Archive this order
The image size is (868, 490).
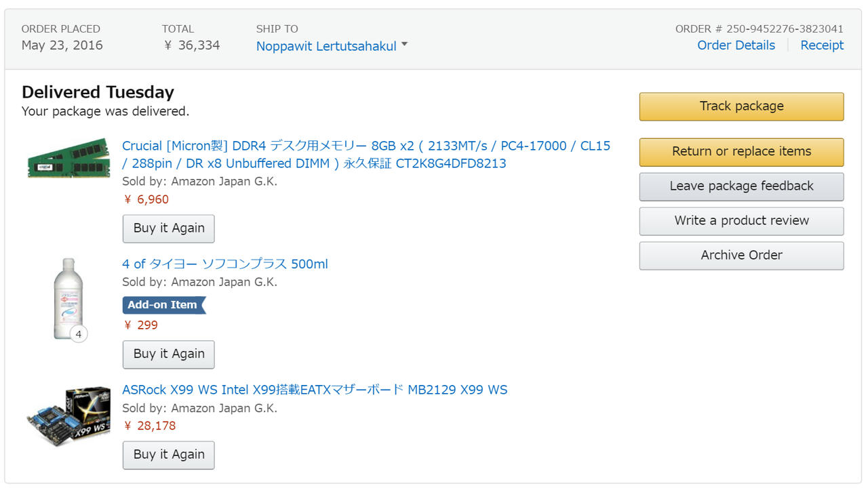click(741, 256)
